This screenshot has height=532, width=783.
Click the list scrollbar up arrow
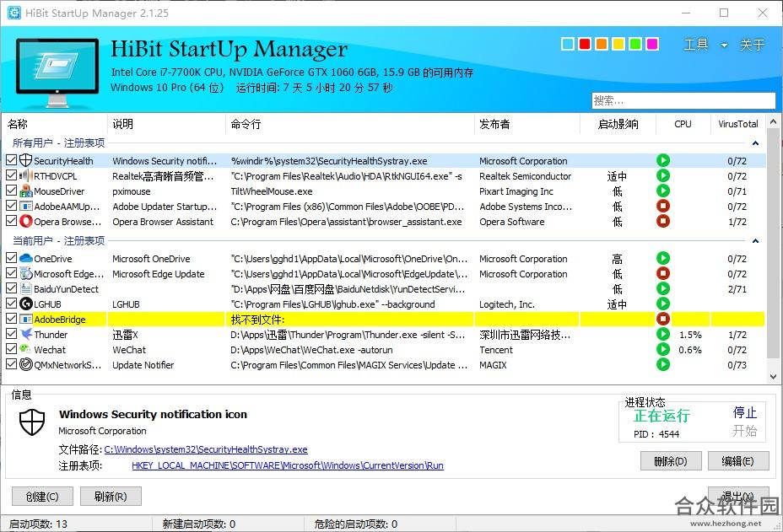coord(773,121)
